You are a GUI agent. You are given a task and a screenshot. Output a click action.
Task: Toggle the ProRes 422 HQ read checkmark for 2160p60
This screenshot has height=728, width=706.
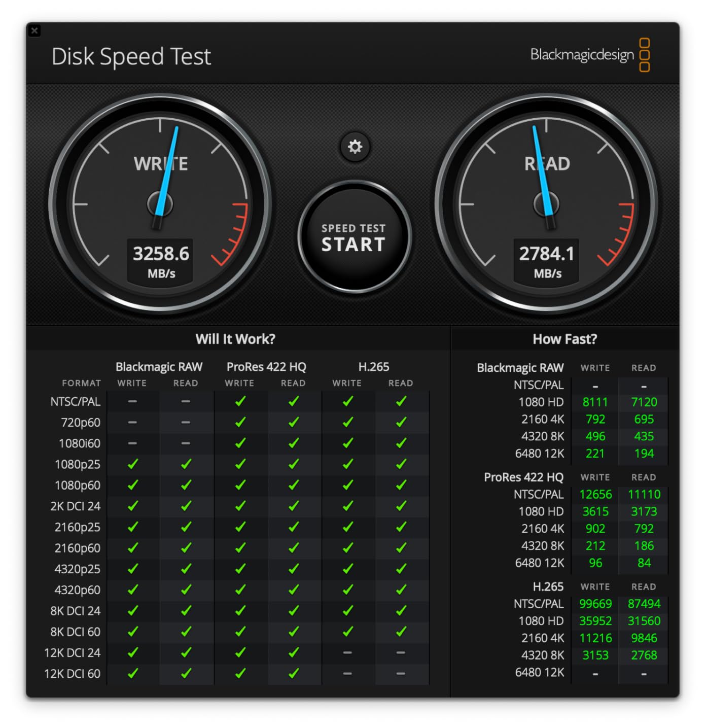click(294, 548)
